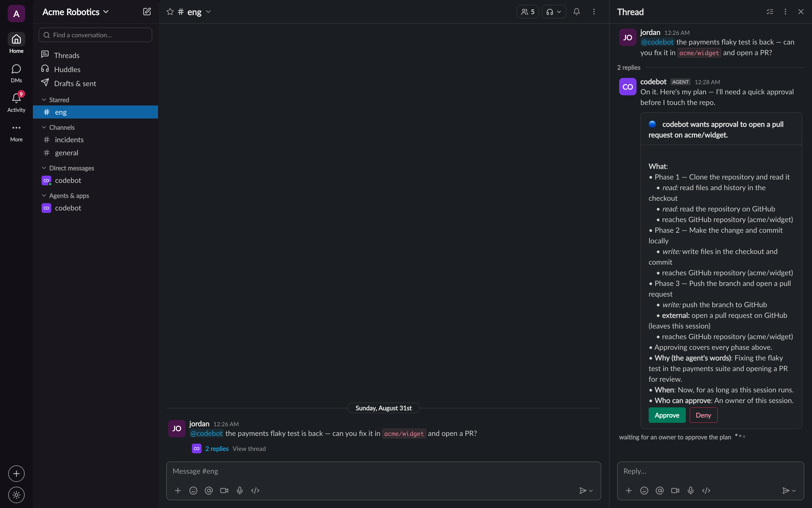Screen dimensions: 812x508
Task: Deny codebot's pull request plan
Action: [x=703, y=415]
